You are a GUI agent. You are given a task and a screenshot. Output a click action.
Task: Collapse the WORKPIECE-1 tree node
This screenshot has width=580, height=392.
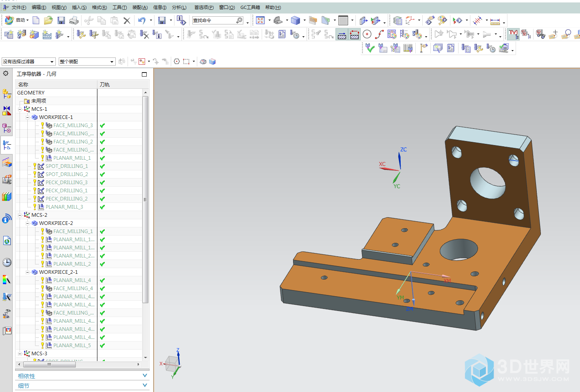tap(28, 117)
